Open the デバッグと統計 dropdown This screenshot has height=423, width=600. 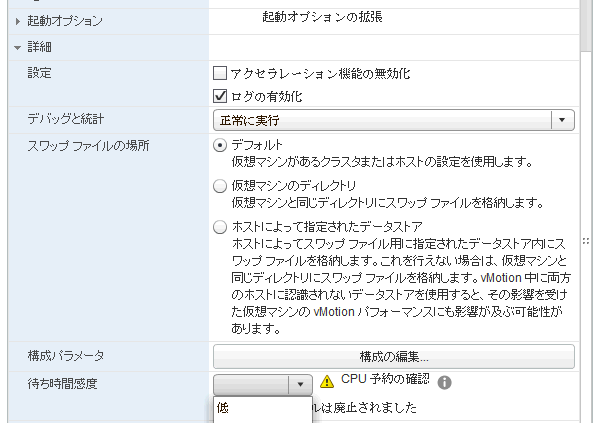[x=394, y=120]
